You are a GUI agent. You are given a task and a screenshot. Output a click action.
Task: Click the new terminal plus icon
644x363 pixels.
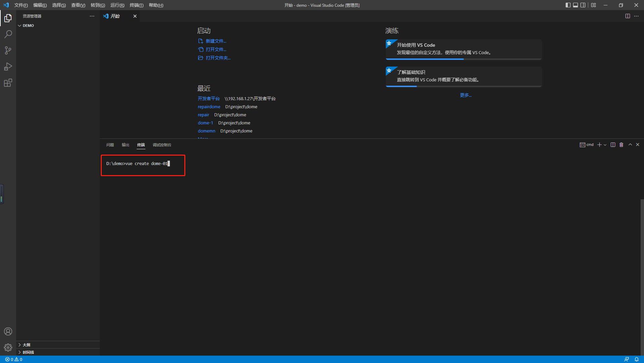[x=599, y=145]
